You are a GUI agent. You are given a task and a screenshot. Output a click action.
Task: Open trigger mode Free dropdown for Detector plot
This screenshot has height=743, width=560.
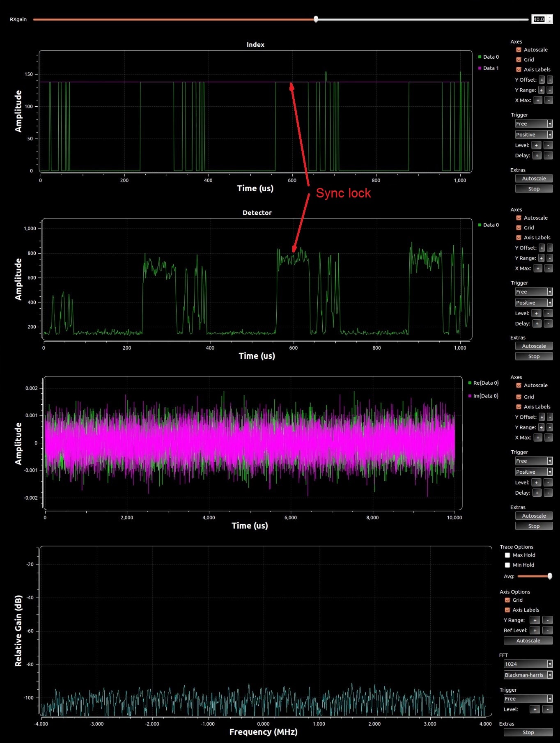534,292
